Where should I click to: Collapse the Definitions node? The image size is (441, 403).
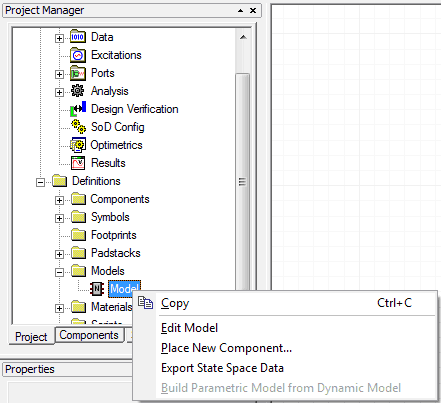[40, 182]
